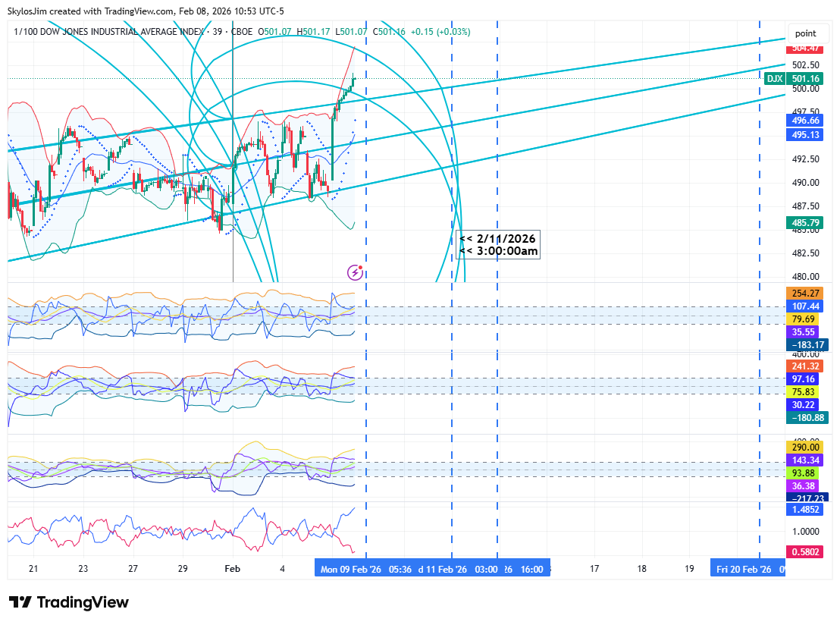Click the DJX symbol price tag
Image resolution: width=840 pixels, height=625 pixels.
click(774, 79)
